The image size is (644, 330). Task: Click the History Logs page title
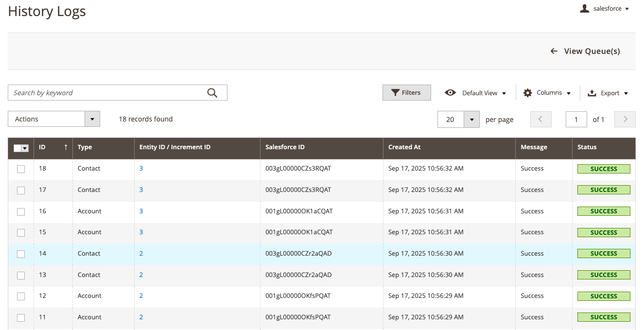click(47, 11)
